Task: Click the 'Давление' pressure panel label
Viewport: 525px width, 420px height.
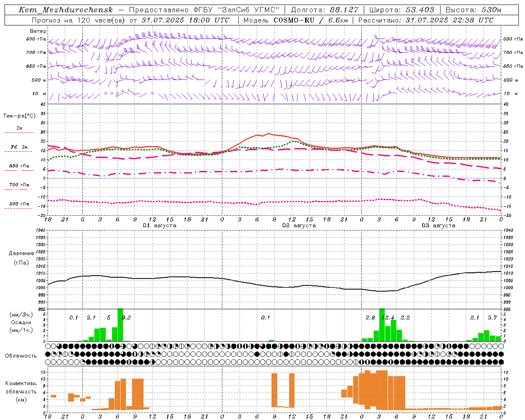Action: 21,253
